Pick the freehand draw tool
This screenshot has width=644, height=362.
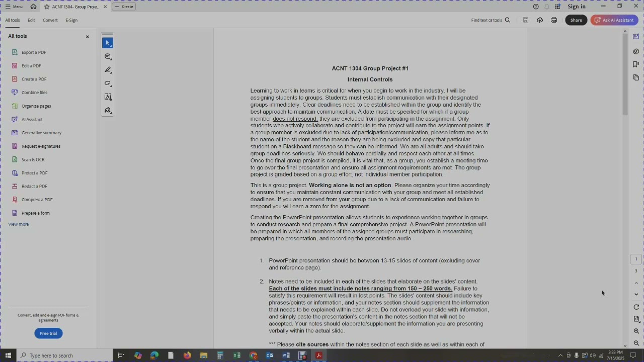pos(108,83)
